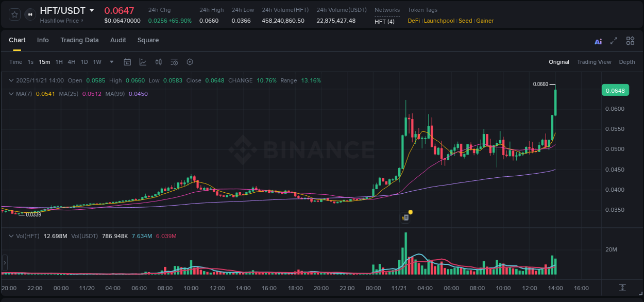The width and height of the screenshot is (644, 302).
Task: Click the candlestick display settings icon
Action: [158, 62]
